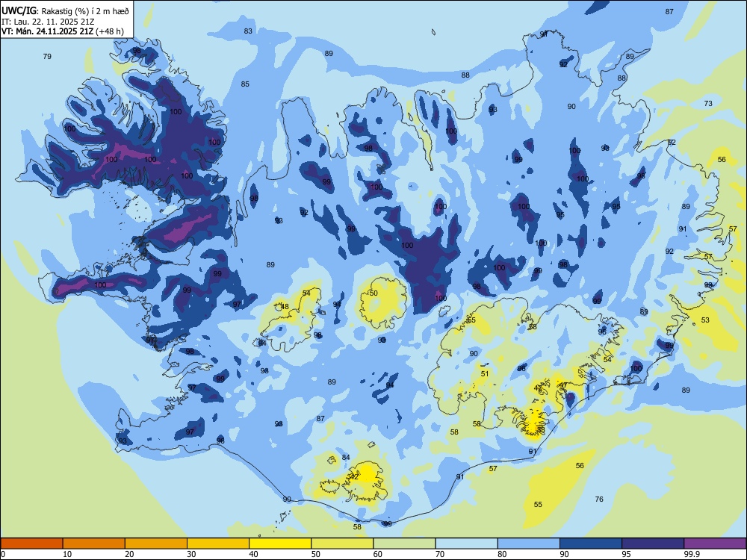
Task: Click the 70–80 light blue legend swatch
Action: 466,544
